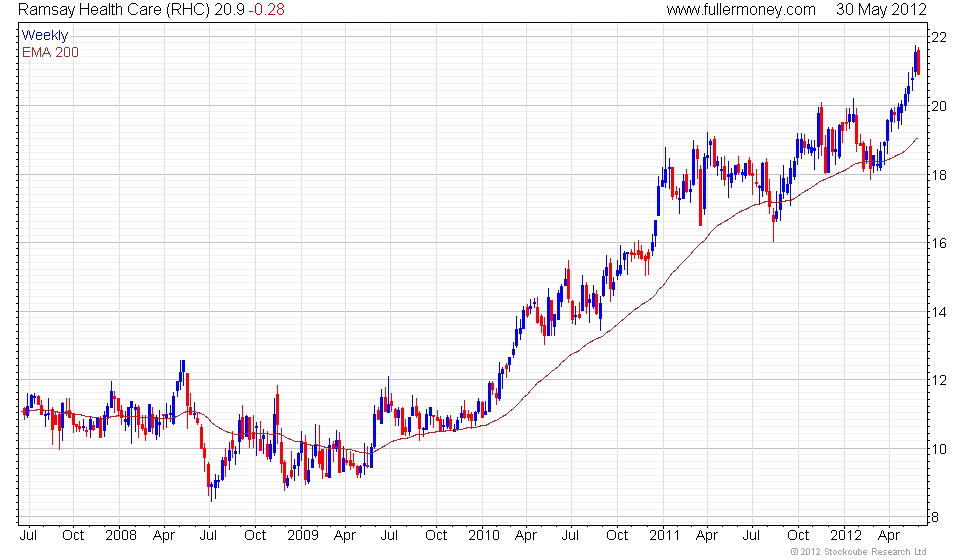Click the Oct label just before 2009
The image size is (980, 560).
click(x=255, y=536)
